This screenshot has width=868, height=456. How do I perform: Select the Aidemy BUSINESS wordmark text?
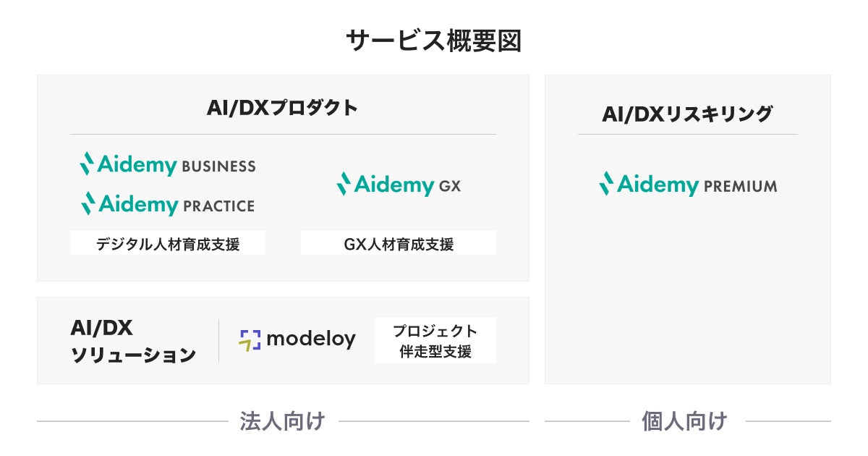coord(177,165)
